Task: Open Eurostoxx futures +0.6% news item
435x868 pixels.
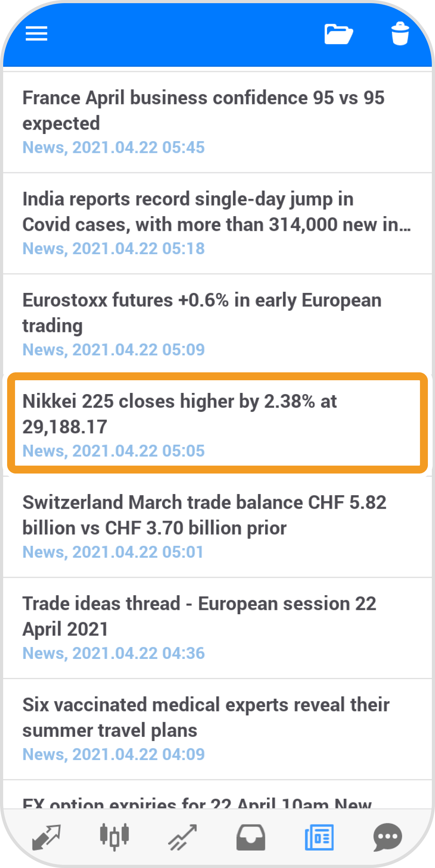Action: click(202, 313)
